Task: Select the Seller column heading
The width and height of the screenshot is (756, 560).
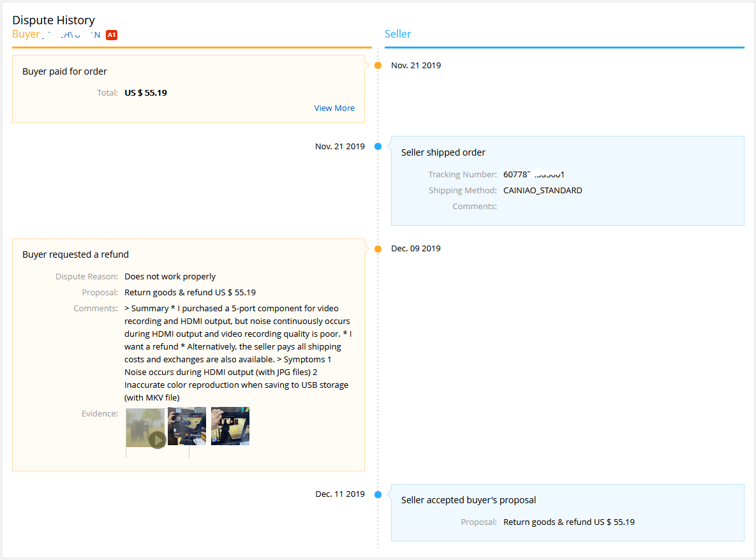Action: [397, 34]
